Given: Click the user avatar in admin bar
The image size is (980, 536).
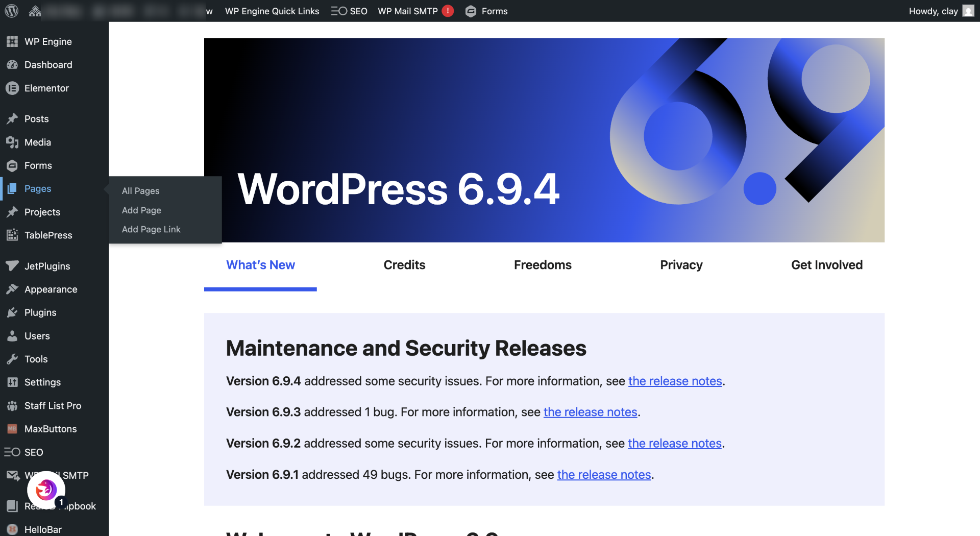Looking at the screenshot, I should click(x=968, y=11).
